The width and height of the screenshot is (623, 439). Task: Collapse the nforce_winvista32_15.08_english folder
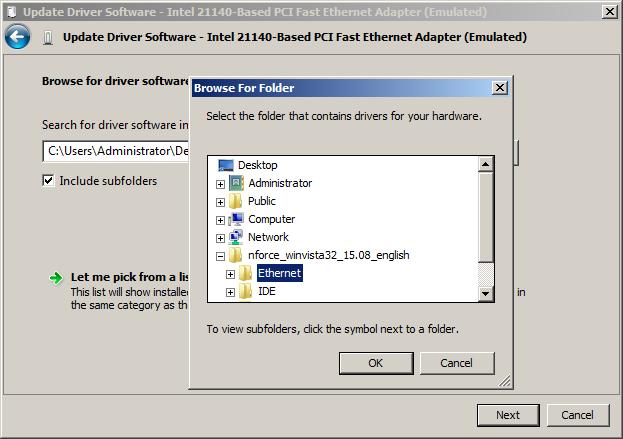[x=221, y=256]
